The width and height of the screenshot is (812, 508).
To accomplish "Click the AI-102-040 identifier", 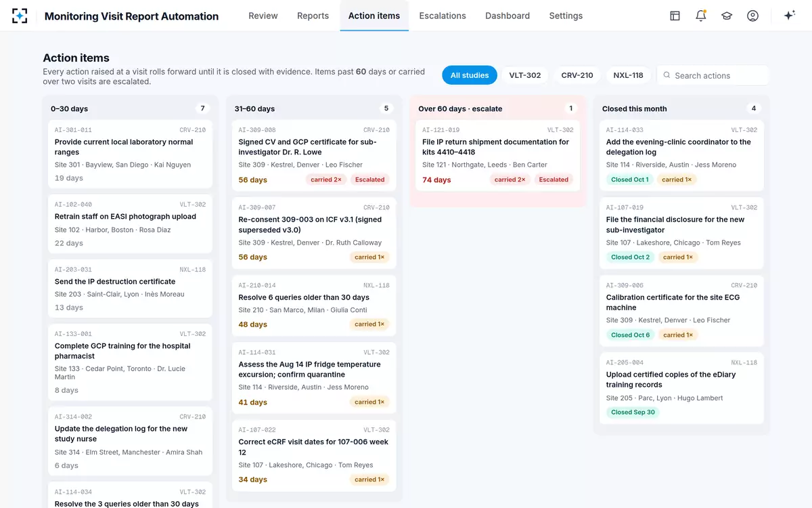I will pos(73,205).
